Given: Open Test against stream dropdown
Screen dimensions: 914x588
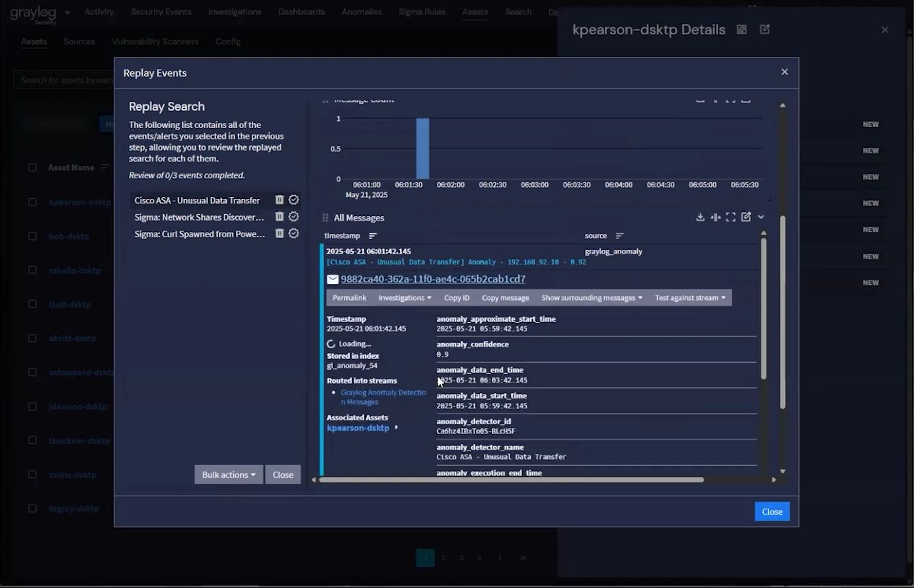Looking at the screenshot, I should (x=690, y=298).
